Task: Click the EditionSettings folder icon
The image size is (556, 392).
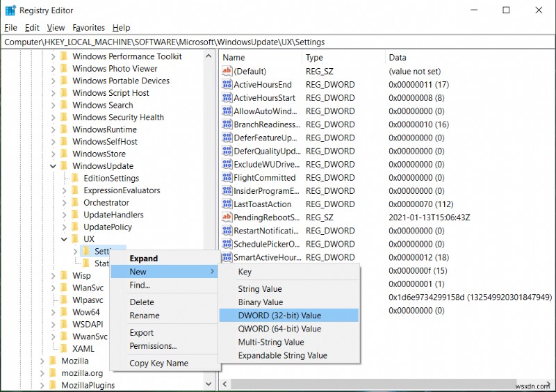Action: point(75,178)
